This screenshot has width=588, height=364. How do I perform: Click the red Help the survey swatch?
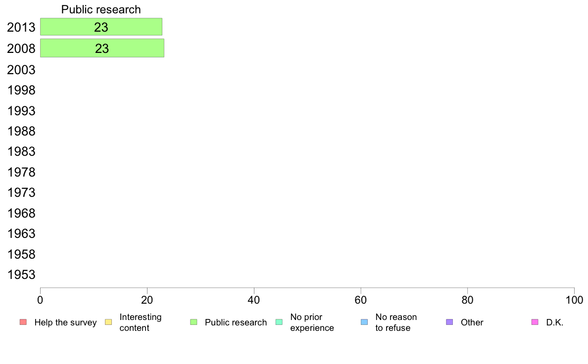[23, 322]
